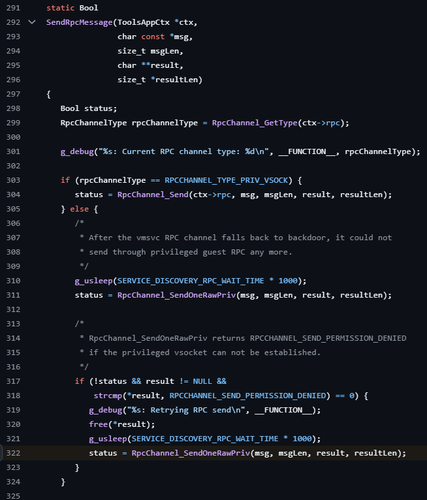Click g_usleep call on line 310
This screenshot has height=500, width=427.
(93, 281)
